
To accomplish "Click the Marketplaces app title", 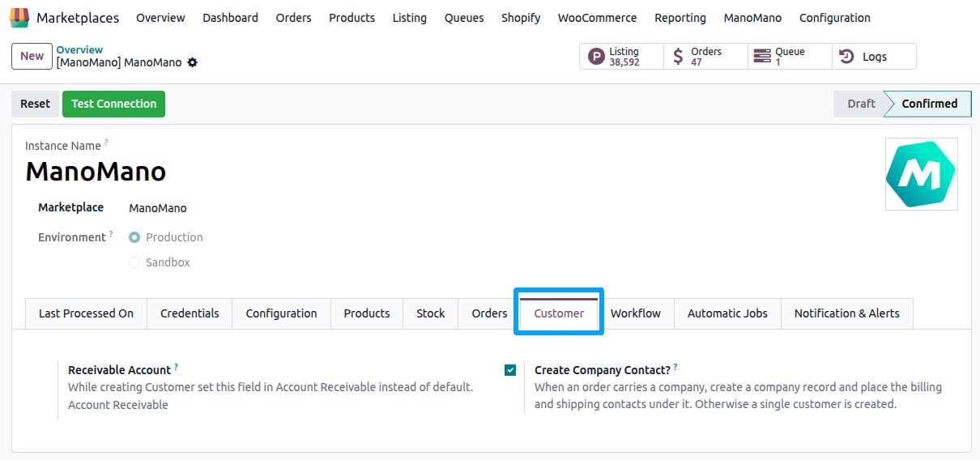I will pyautogui.click(x=78, y=18).
